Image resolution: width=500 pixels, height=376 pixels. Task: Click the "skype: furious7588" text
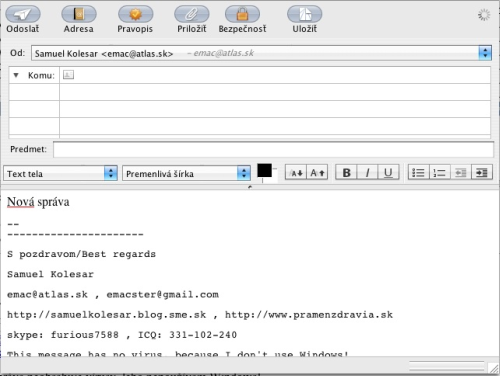[63, 335]
